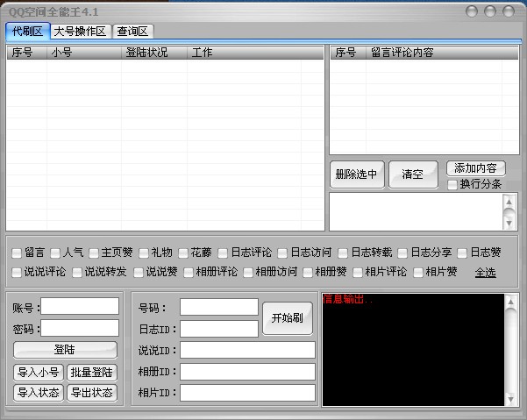Toggle the 说说转发 checkbox
This screenshot has height=420, width=527.
[77, 272]
